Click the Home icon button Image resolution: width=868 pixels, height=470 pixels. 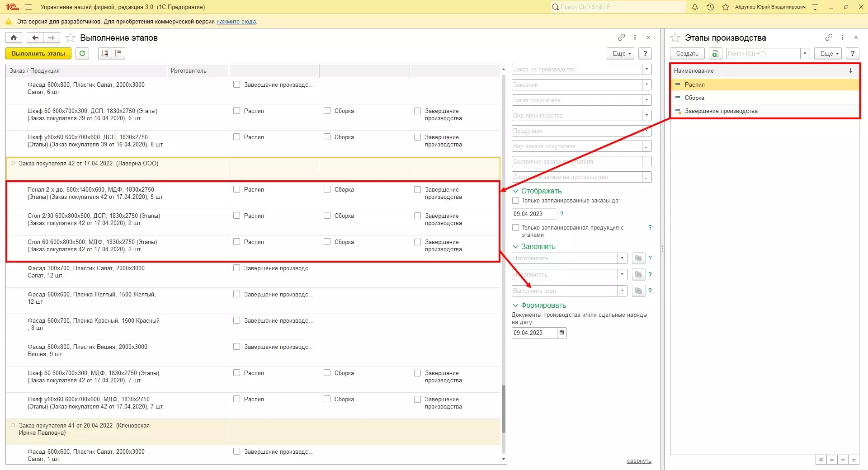point(14,38)
